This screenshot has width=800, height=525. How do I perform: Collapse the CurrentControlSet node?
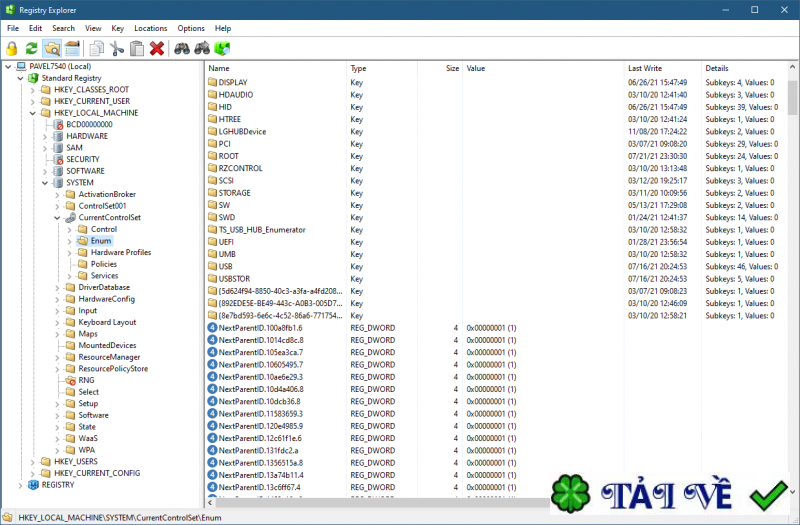(x=57, y=217)
